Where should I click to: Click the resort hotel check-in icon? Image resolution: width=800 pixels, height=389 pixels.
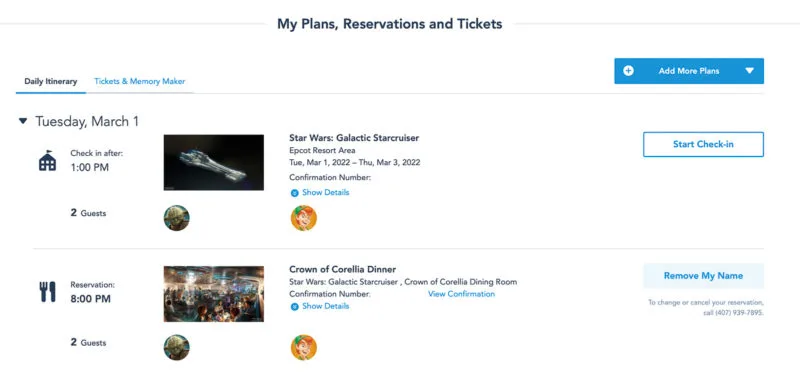point(47,160)
